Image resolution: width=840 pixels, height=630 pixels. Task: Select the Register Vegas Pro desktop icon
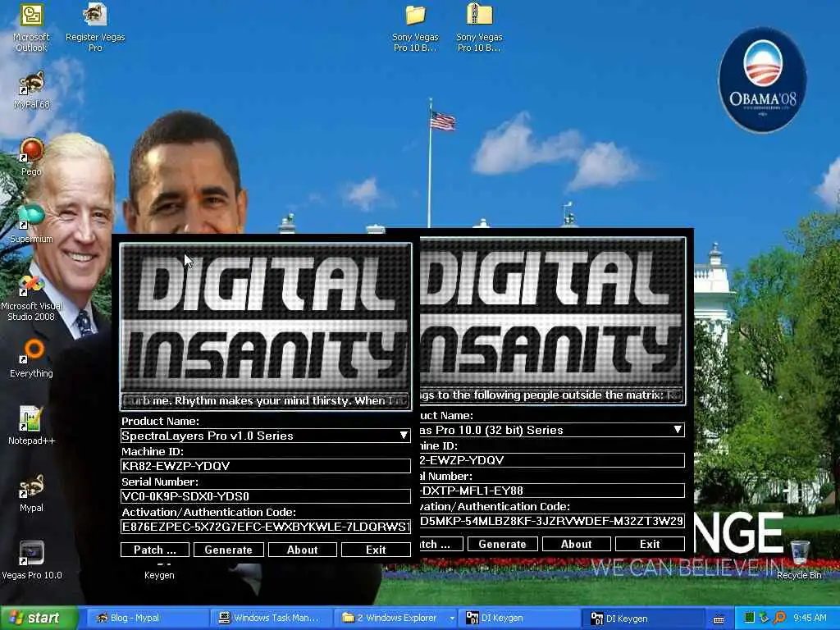coord(95,27)
